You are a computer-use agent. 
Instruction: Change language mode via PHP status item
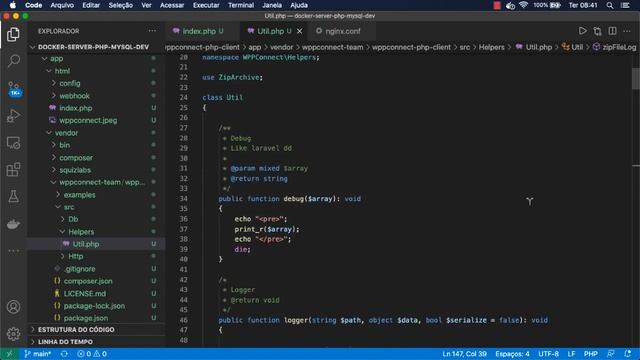[591, 354]
